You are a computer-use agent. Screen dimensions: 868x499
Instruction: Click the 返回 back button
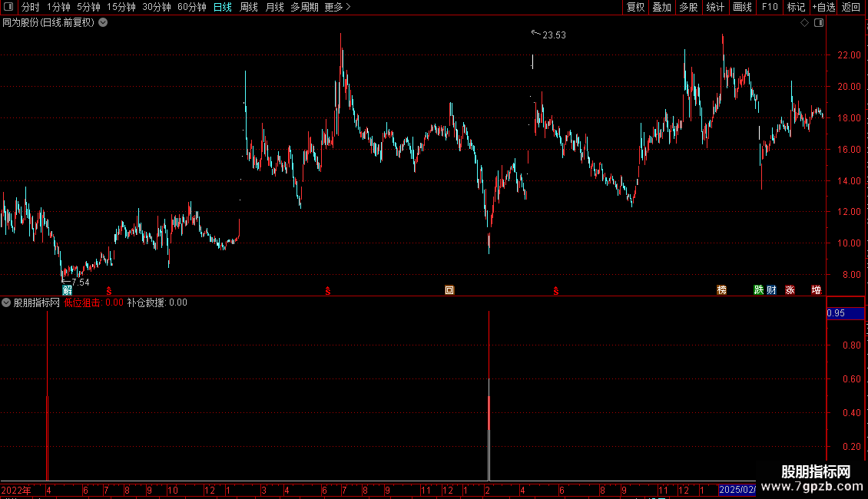[x=851, y=7]
